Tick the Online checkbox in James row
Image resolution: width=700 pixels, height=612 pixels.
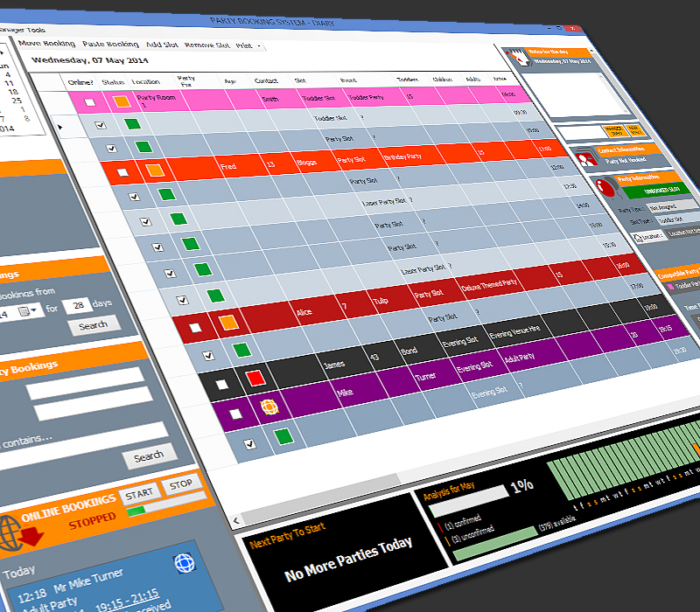[222, 385]
